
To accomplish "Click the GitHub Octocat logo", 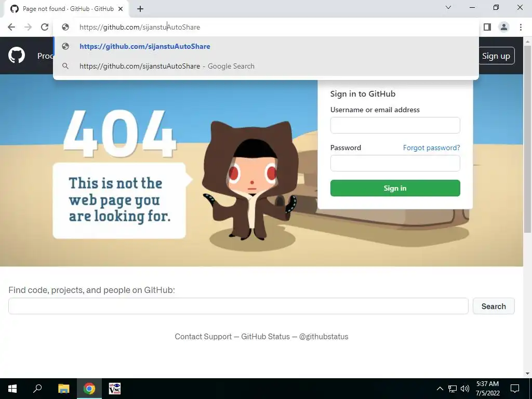I will tap(17, 55).
